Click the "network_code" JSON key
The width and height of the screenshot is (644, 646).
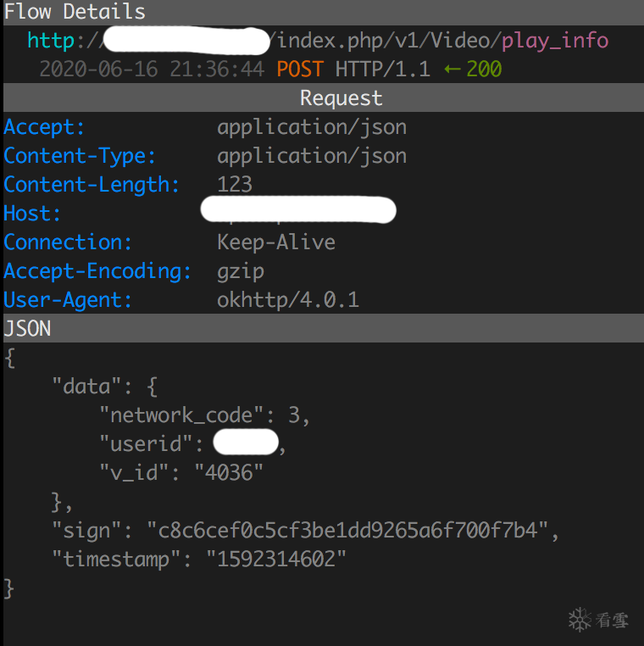click(x=176, y=415)
